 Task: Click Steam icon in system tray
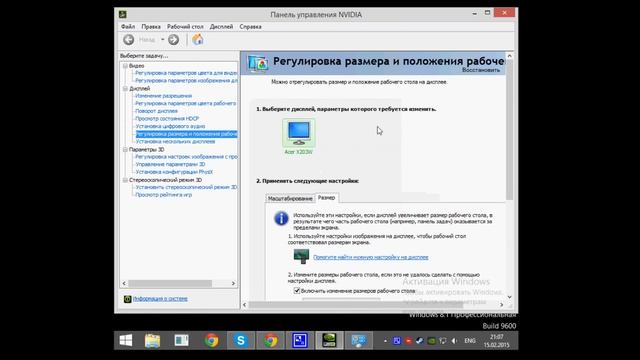point(420,341)
